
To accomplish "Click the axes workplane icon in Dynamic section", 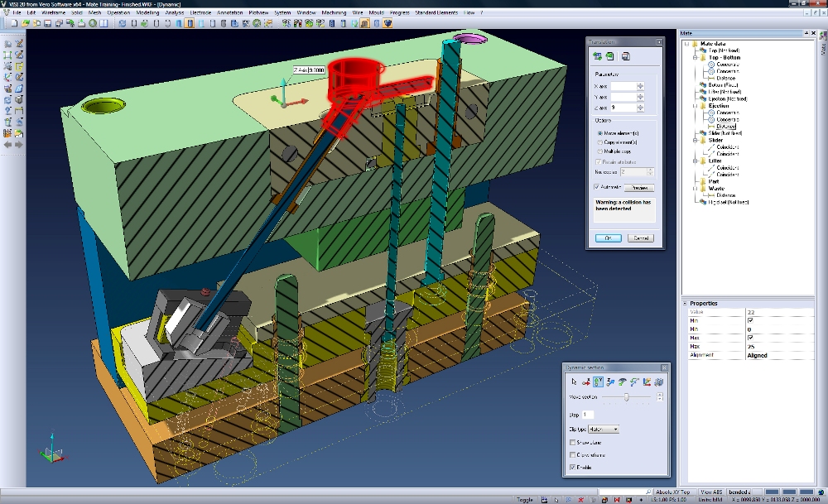I will coord(647,382).
